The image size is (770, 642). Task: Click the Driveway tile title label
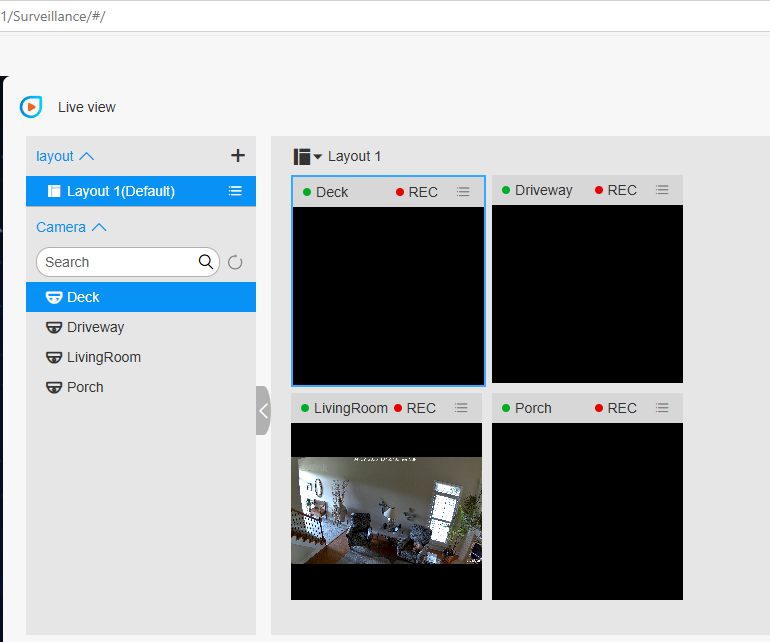pos(544,190)
